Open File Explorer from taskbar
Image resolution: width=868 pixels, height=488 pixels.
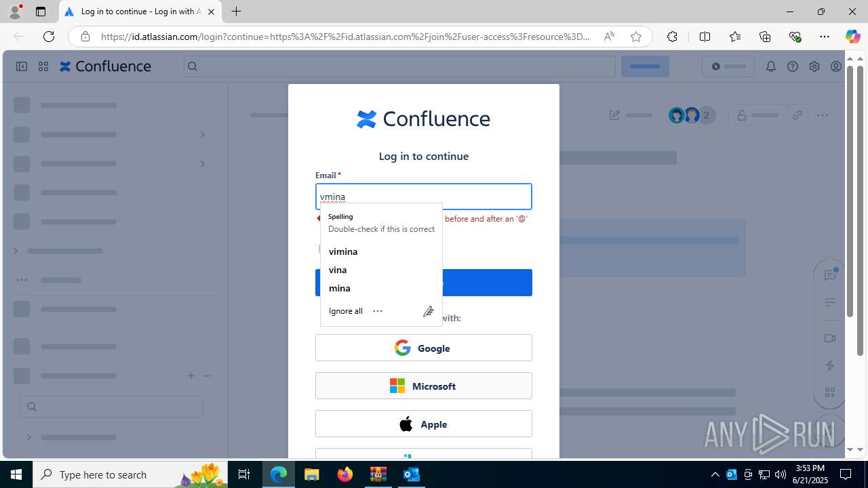click(311, 474)
